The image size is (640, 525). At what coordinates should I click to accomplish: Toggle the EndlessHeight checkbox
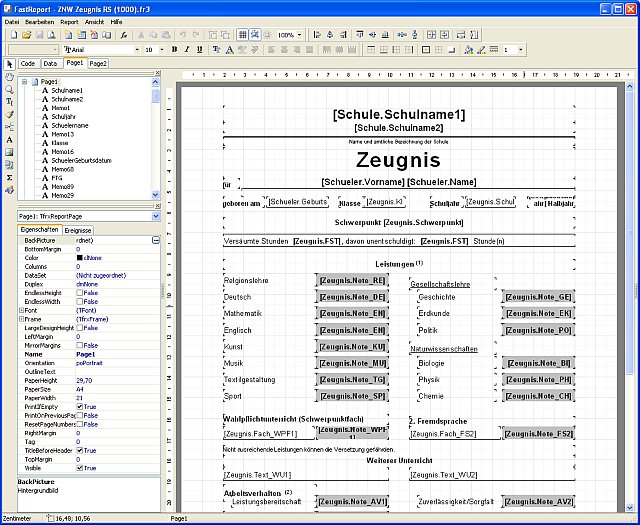coord(80,293)
